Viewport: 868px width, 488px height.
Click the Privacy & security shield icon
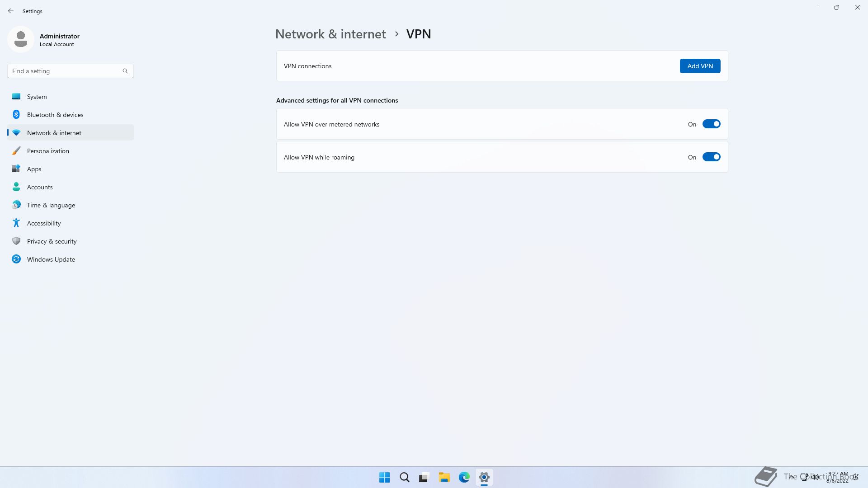coord(16,241)
